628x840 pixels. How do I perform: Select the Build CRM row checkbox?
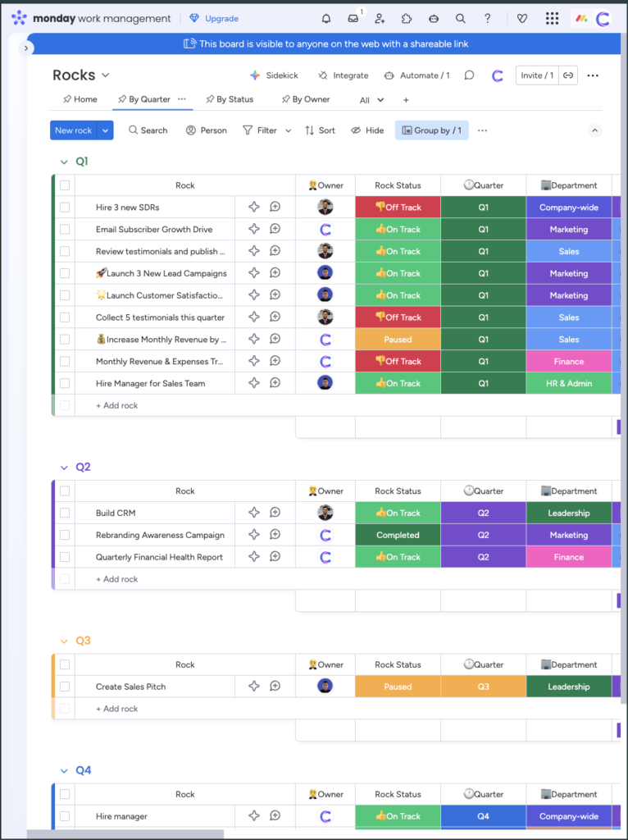click(x=65, y=514)
